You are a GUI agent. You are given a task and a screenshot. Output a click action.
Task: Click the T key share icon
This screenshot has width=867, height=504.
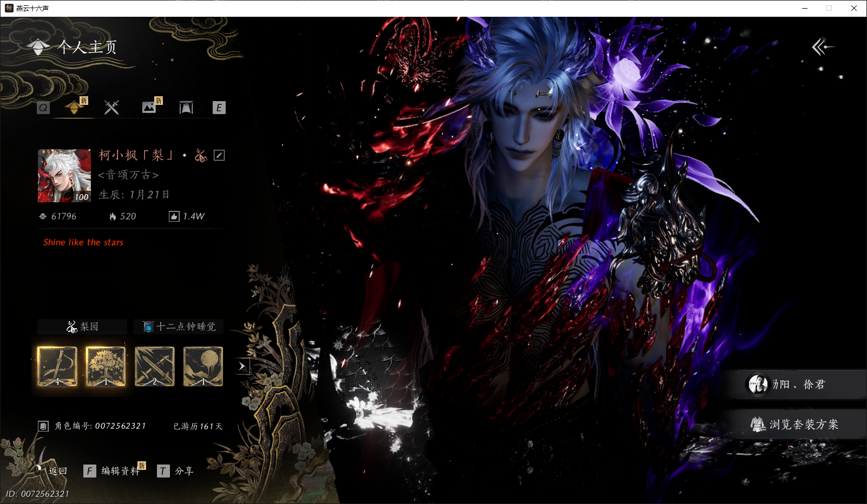coord(163,471)
